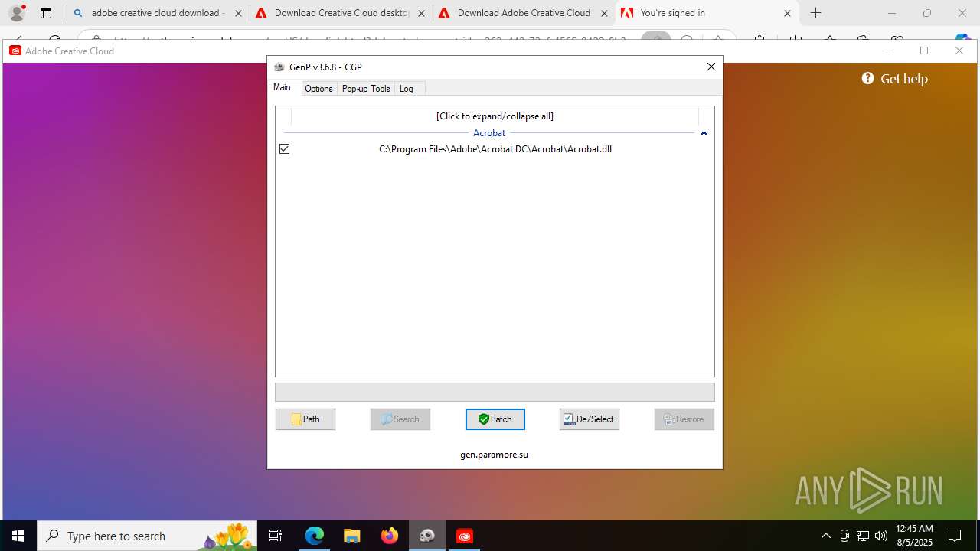
Task: Close the GenP window
Action: point(711,67)
